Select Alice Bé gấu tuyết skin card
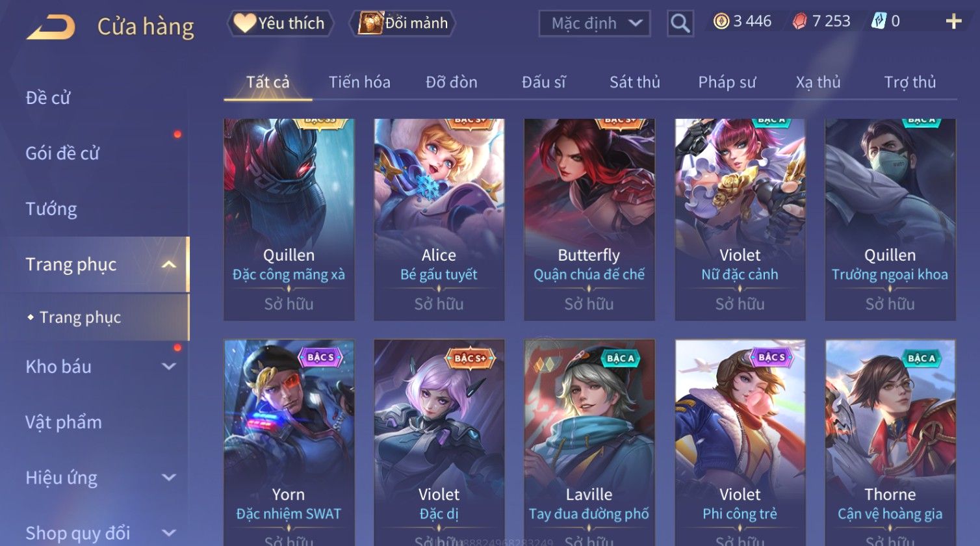This screenshot has width=980, height=546. coord(439,219)
